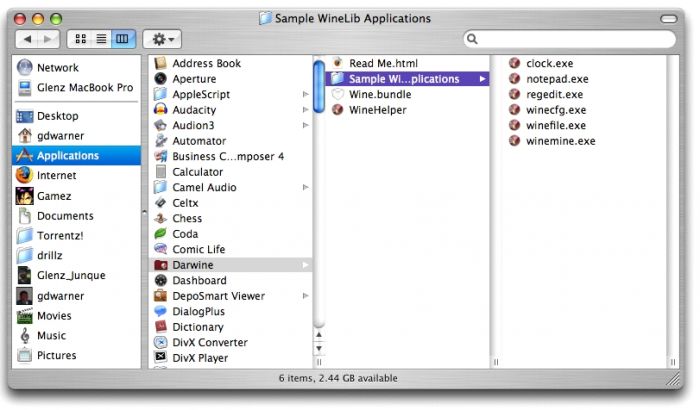Click scroll down arrow in Applications column
700x410 pixels.
click(x=319, y=348)
